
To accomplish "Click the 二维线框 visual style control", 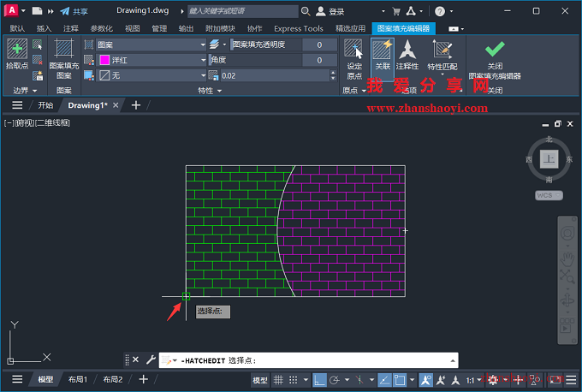I will tap(52, 123).
